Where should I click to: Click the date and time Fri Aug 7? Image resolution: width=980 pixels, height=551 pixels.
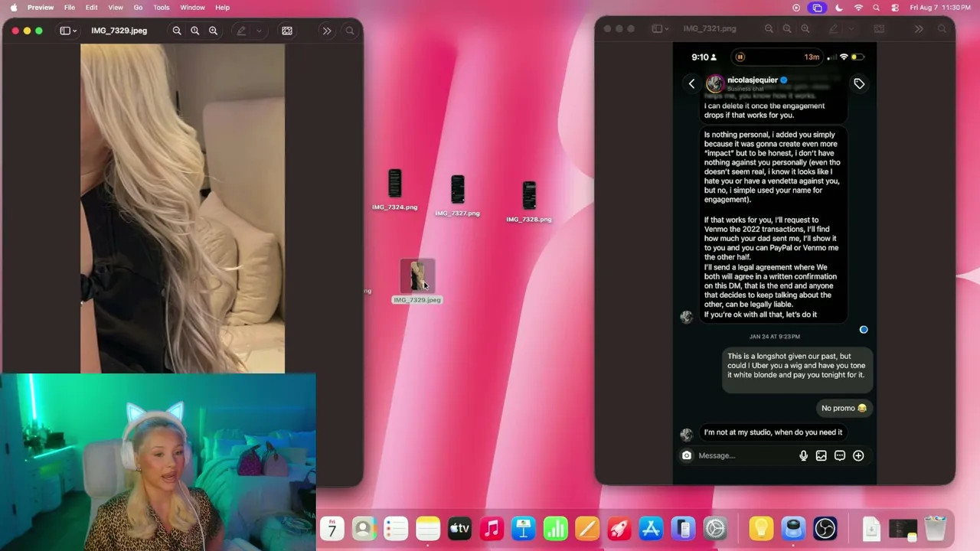coord(940,8)
